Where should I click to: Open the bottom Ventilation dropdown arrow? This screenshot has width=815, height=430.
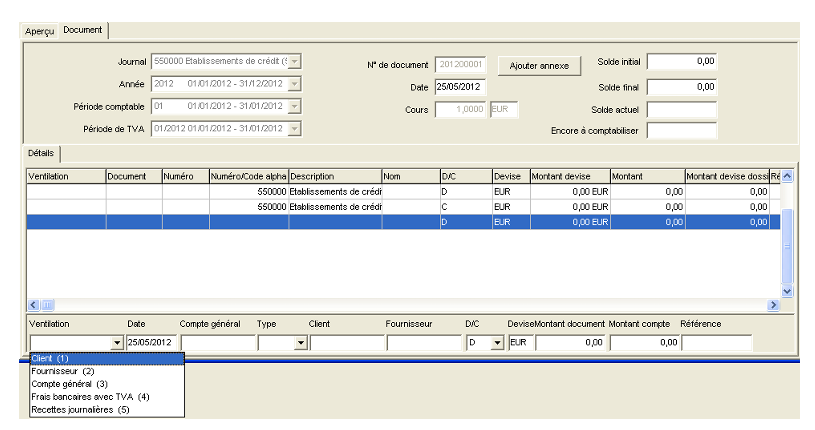coord(117,343)
